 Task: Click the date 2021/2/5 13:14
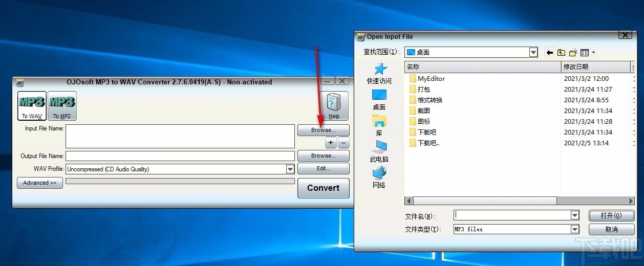(586, 143)
